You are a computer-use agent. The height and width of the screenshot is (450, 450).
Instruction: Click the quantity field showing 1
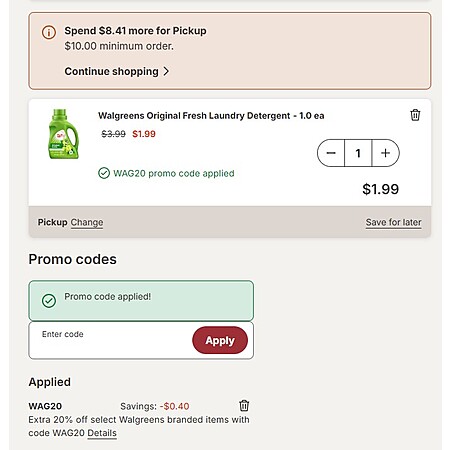(358, 153)
